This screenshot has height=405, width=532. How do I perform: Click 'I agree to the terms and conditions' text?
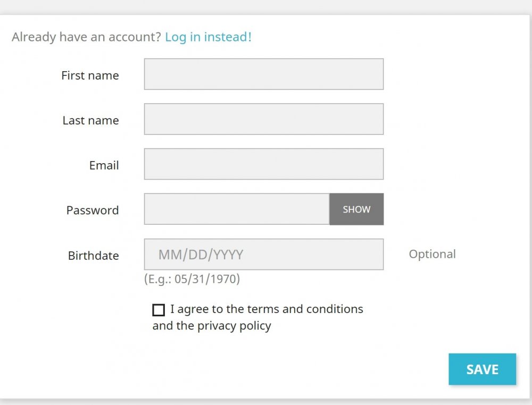(x=267, y=309)
